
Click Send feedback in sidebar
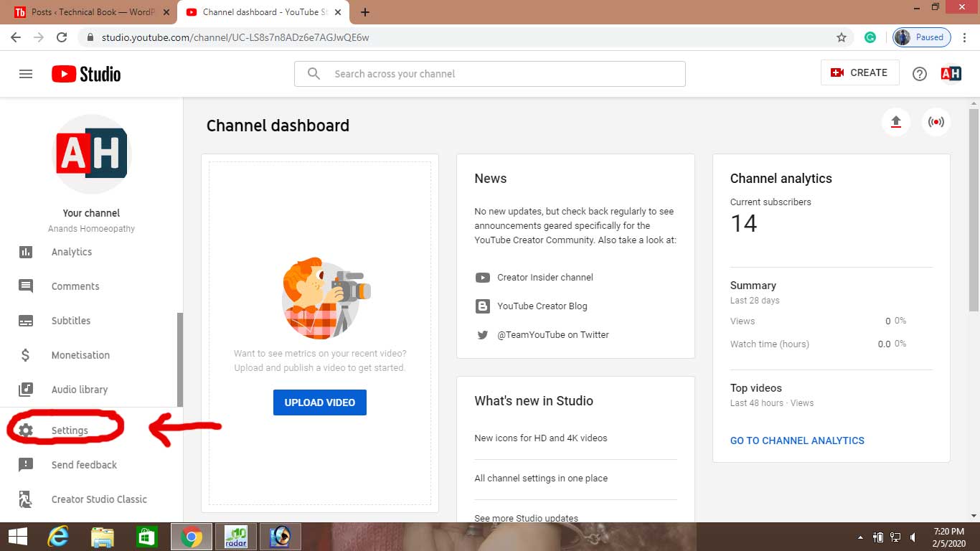(x=83, y=465)
